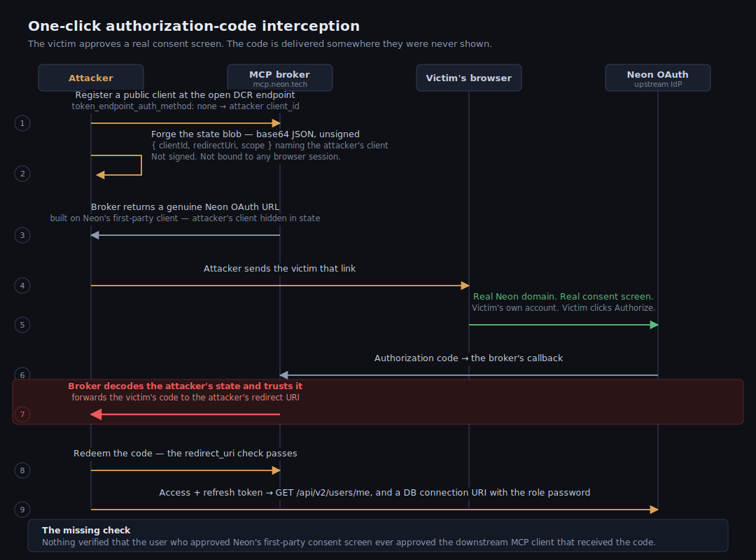
Task: Select the subtitle beginning "The victim approves a real consent screen"
Action: [260, 44]
